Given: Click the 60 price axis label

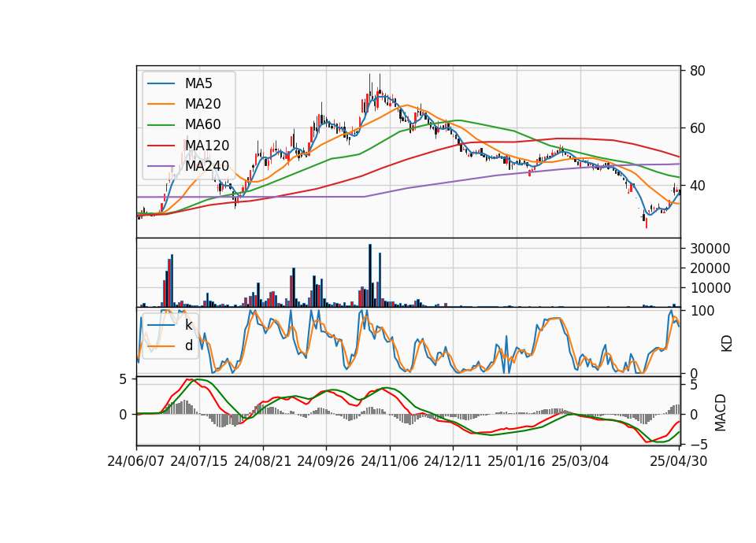Looking at the screenshot, I should tap(697, 128).
